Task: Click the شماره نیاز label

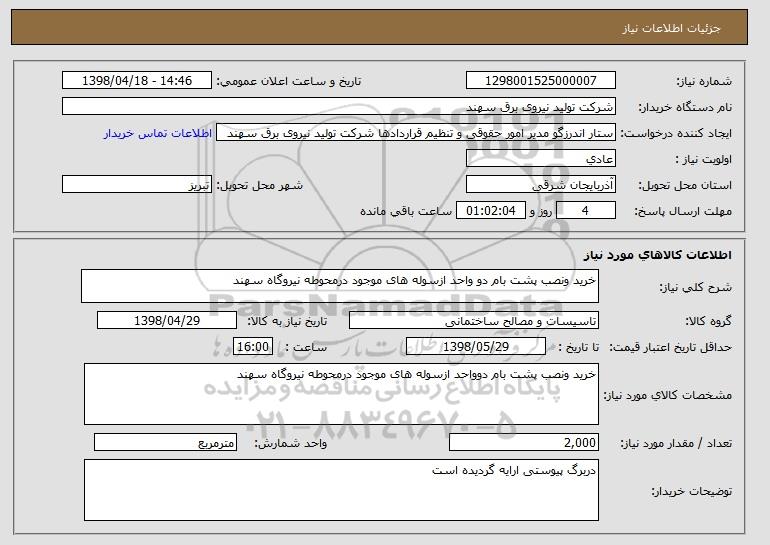Action: pyautogui.click(x=704, y=82)
